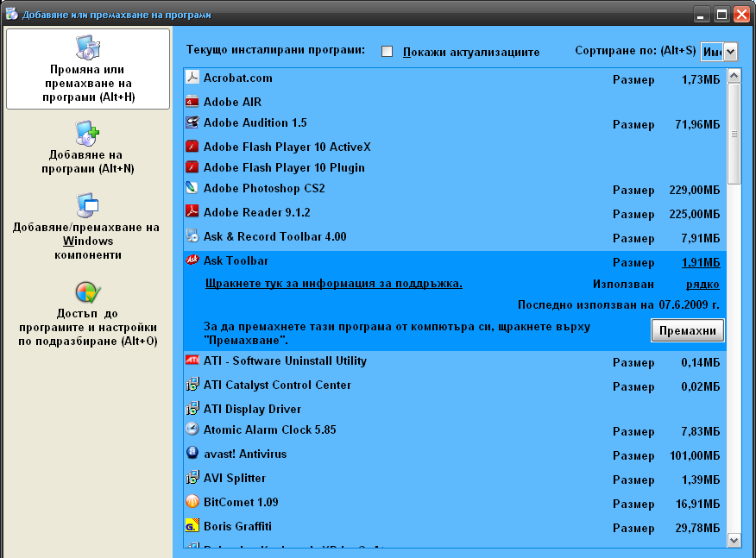
Task: Click the red Ask Toolbar icon
Action: coord(192,260)
